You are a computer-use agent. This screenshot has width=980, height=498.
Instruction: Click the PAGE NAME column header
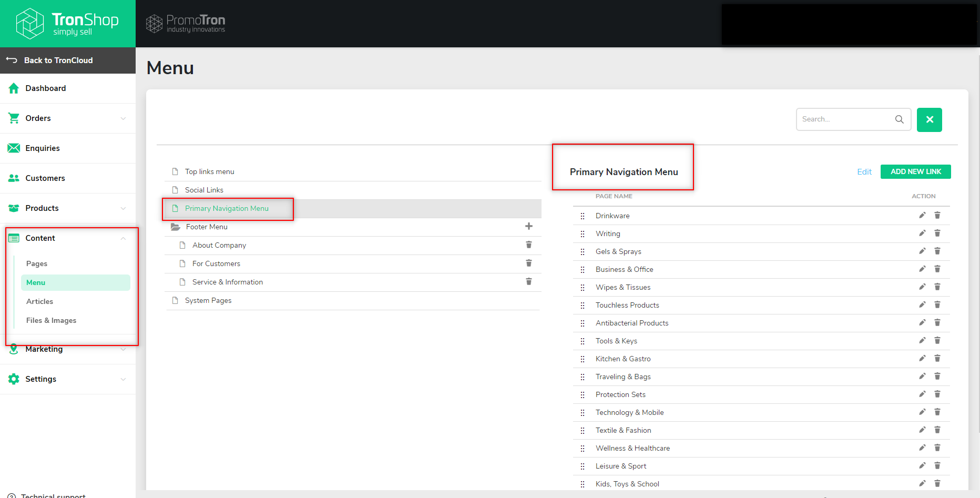tap(614, 196)
